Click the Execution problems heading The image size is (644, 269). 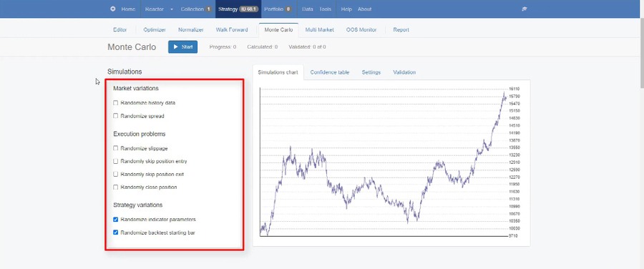pyautogui.click(x=140, y=134)
